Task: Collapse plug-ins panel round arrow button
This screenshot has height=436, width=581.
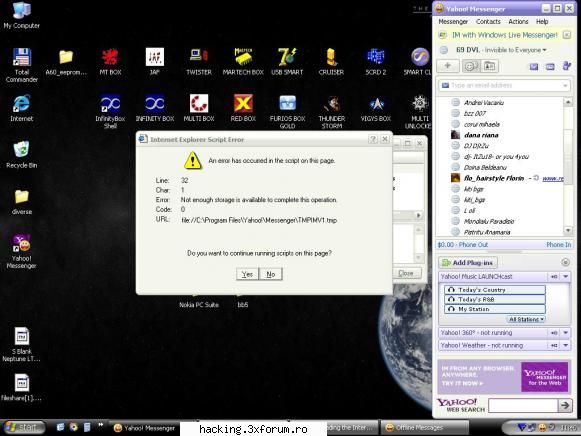Action: pos(565,262)
